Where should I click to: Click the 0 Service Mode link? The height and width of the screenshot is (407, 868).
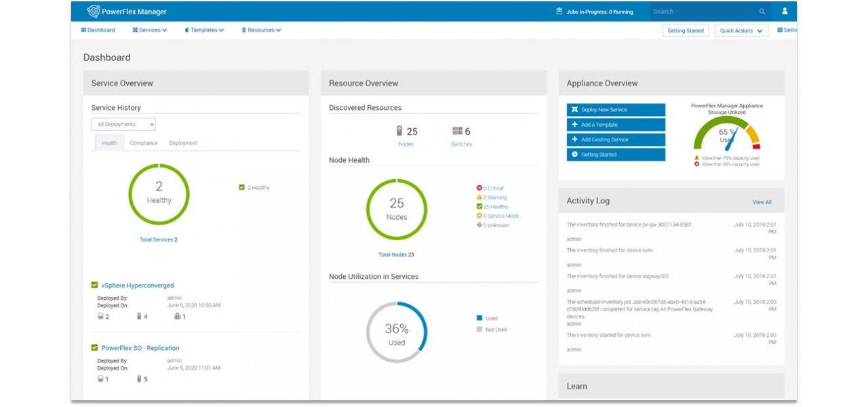click(x=501, y=216)
